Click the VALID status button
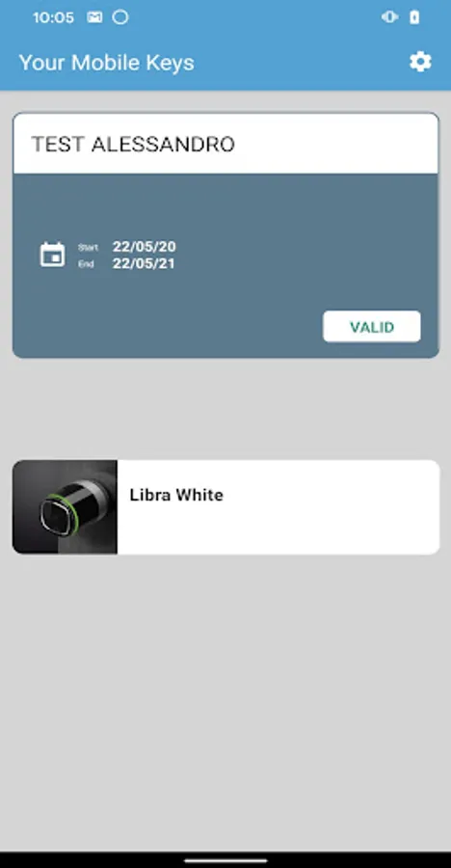The height and width of the screenshot is (868, 451). [x=372, y=327]
